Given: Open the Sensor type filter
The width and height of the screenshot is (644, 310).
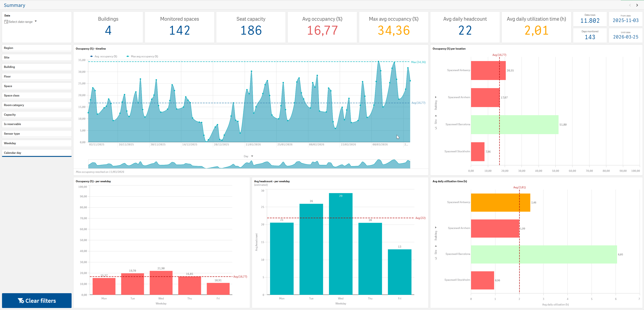Looking at the screenshot, I should 37,134.
